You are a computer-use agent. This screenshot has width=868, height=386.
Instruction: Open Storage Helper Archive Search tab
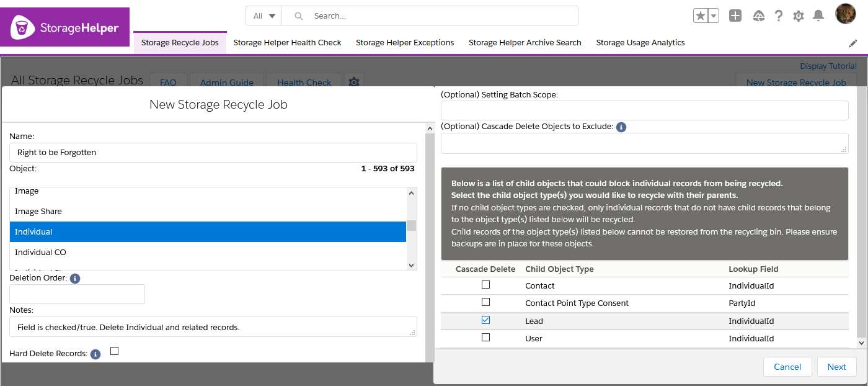[x=525, y=43]
